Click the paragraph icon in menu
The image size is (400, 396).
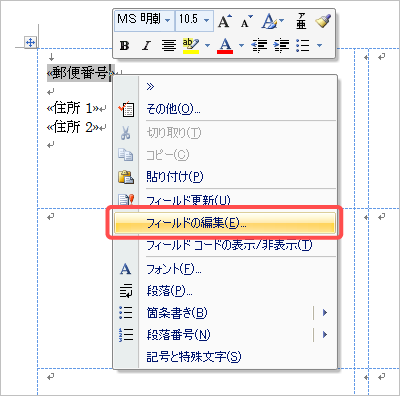tap(126, 291)
